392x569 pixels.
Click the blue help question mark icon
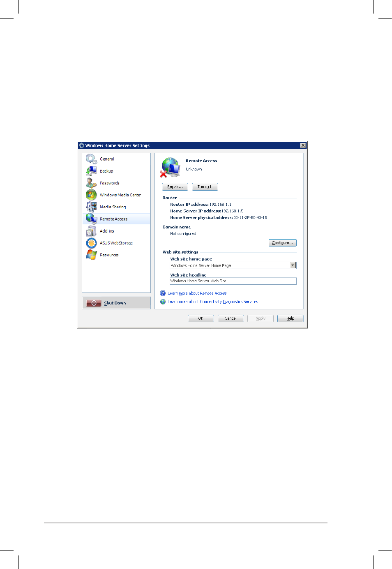click(x=163, y=293)
